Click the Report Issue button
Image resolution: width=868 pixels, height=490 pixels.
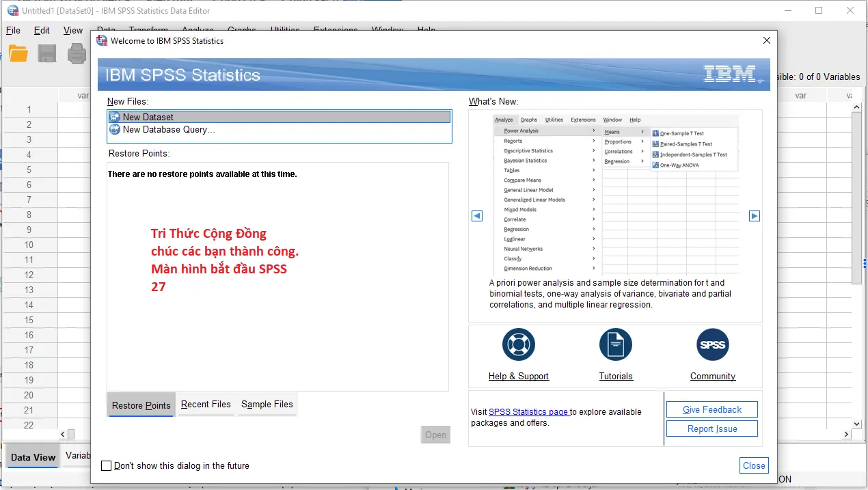pyautogui.click(x=711, y=428)
